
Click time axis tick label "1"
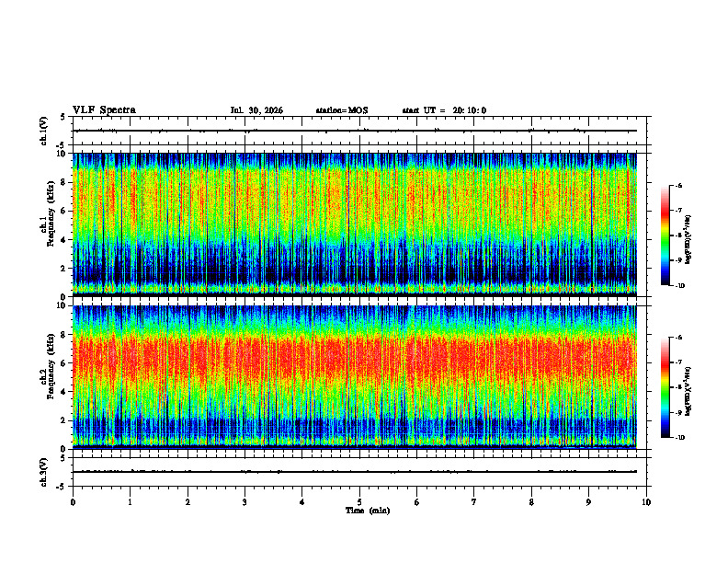point(130,502)
